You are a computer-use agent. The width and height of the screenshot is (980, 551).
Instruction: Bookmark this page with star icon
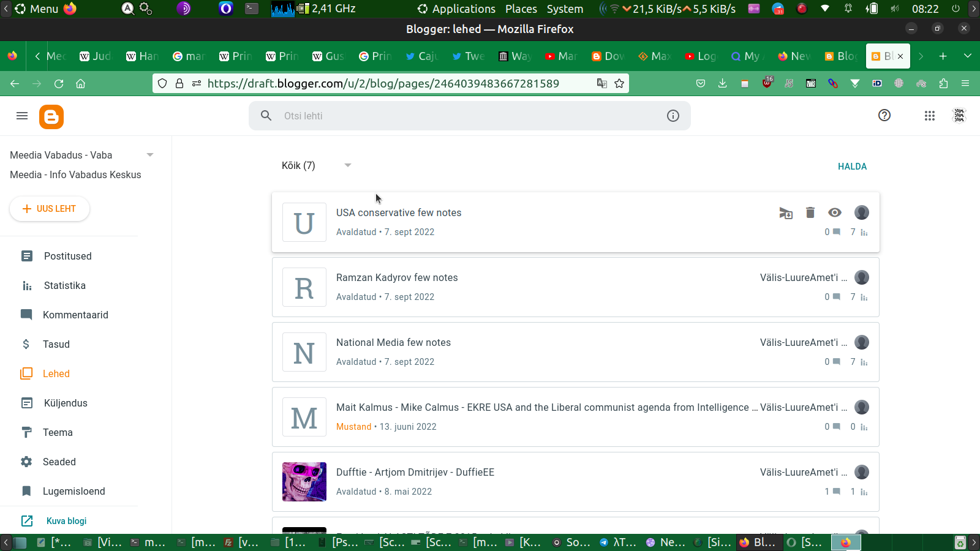point(619,83)
